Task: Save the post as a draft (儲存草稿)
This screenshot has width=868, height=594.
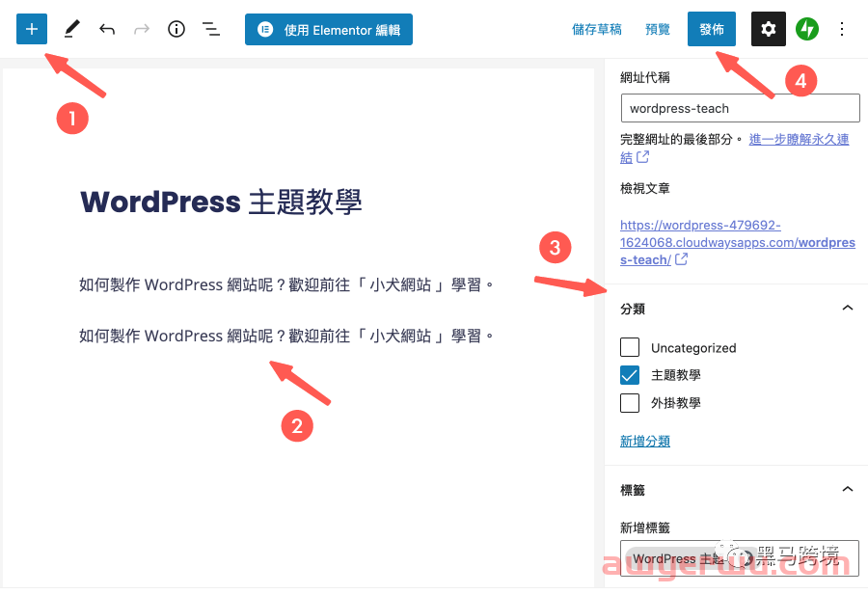Action: pyautogui.click(x=597, y=29)
